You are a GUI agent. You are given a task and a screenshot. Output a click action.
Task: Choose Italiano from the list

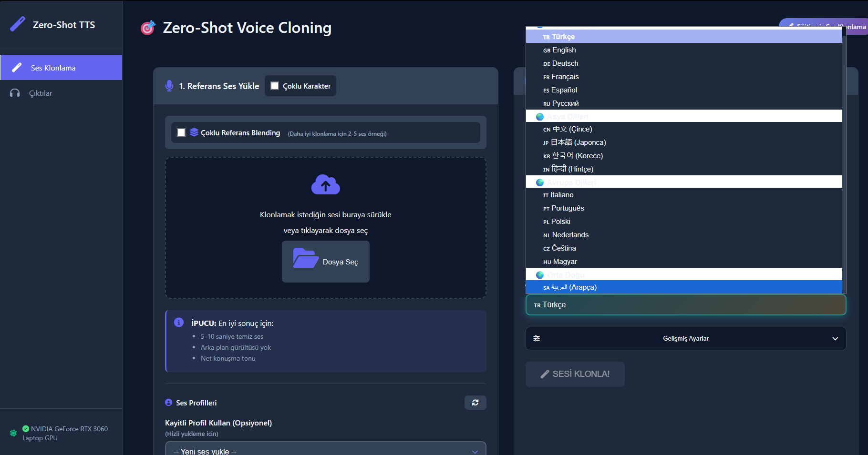pos(684,195)
